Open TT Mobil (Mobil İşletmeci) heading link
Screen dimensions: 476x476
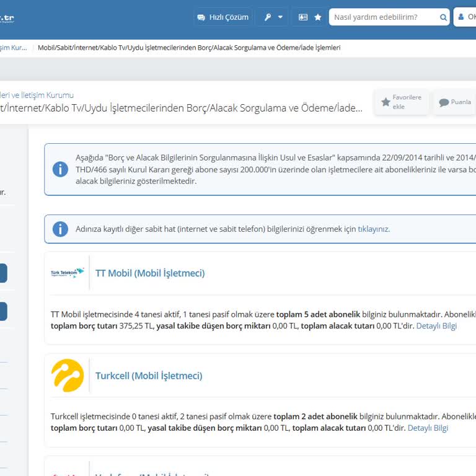tap(150, 273)
